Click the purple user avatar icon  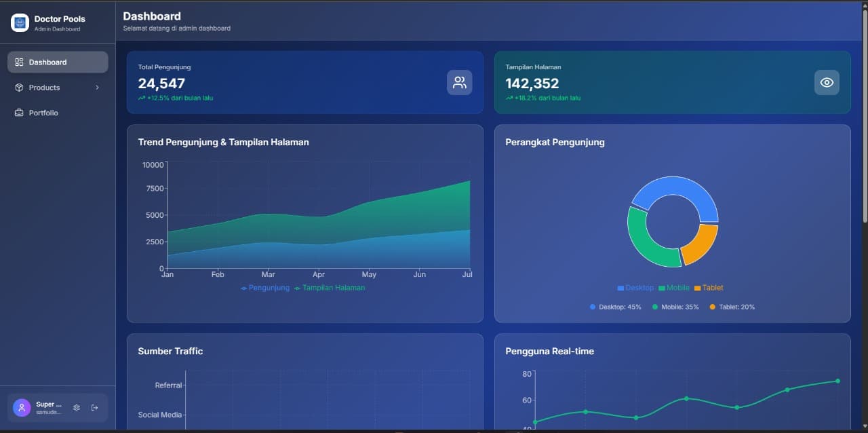point(20,407)
